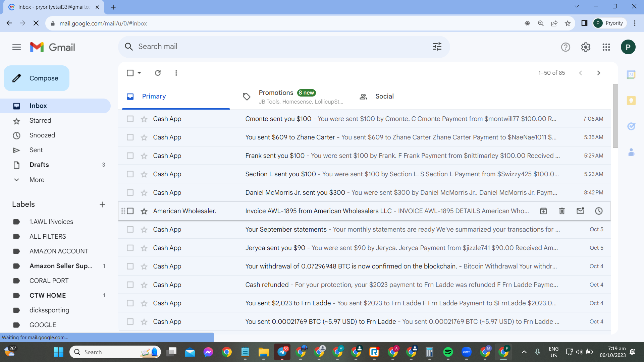
Task: Open Google Keep side panel icon
Action: coord(631,101)
